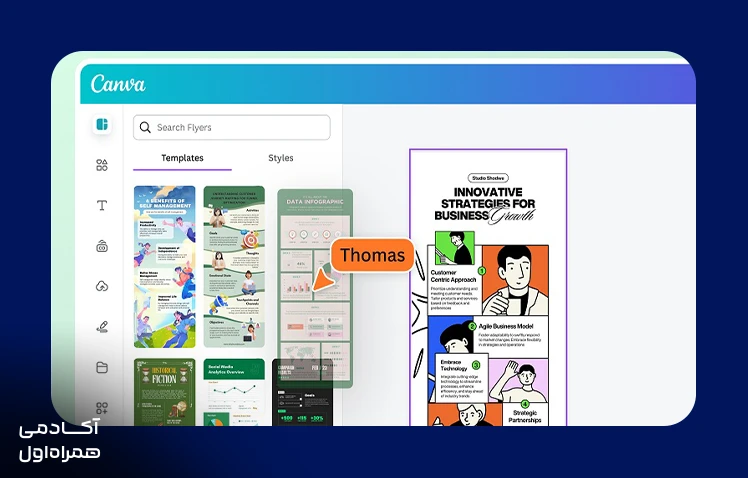Open the Uploads cloud icon

(x=102, y=286)
